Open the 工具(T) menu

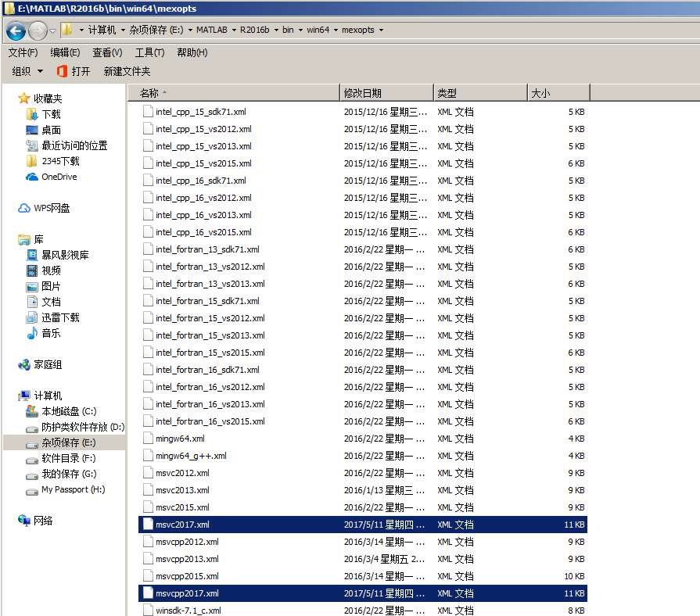click(x=149, y=52)
